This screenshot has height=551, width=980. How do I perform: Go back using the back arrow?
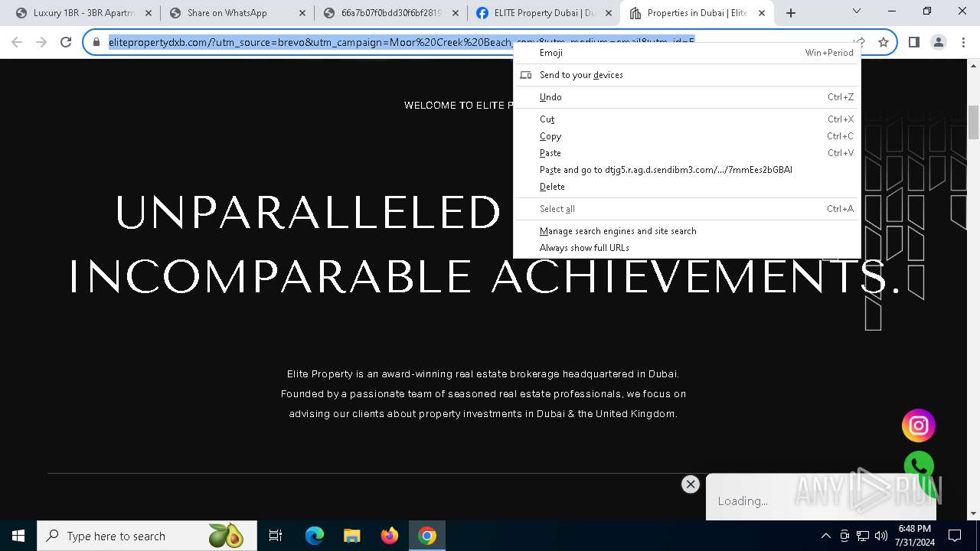pos(17,42)
